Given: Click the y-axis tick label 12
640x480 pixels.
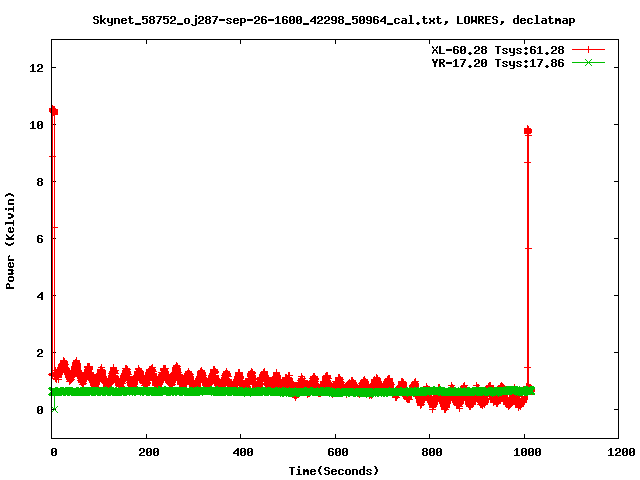Looking at the screenshot, I should 36,68.
